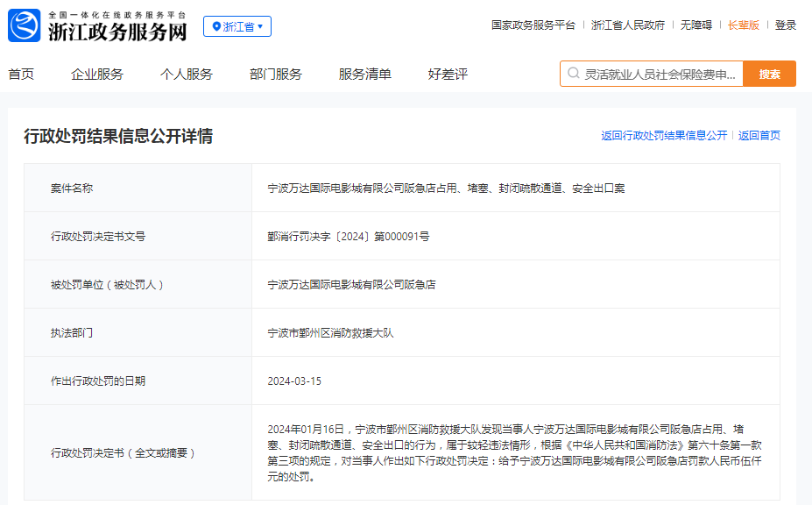
Task: Select 宁波市鄞州区消防救援大队 value
Action: click(330, 333)
